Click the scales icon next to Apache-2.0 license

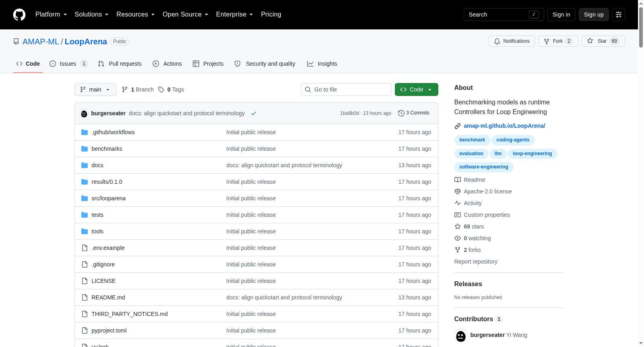click(x=458, y=191)
